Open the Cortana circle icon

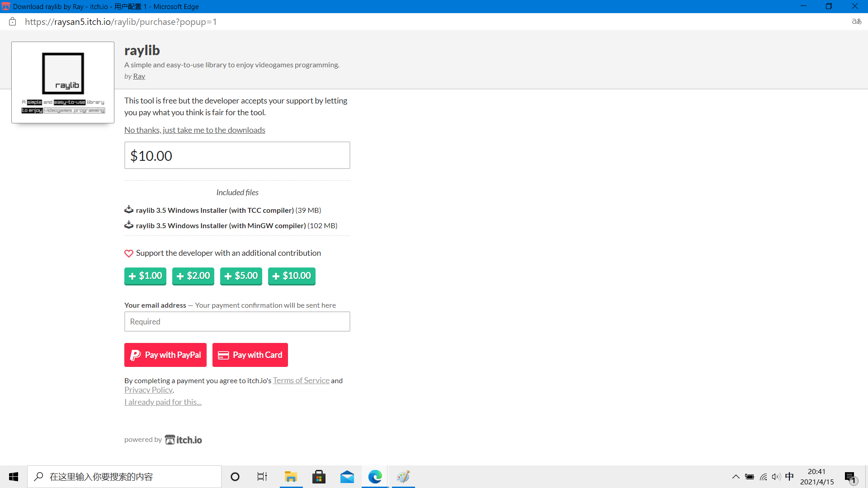tap(235, 477)
